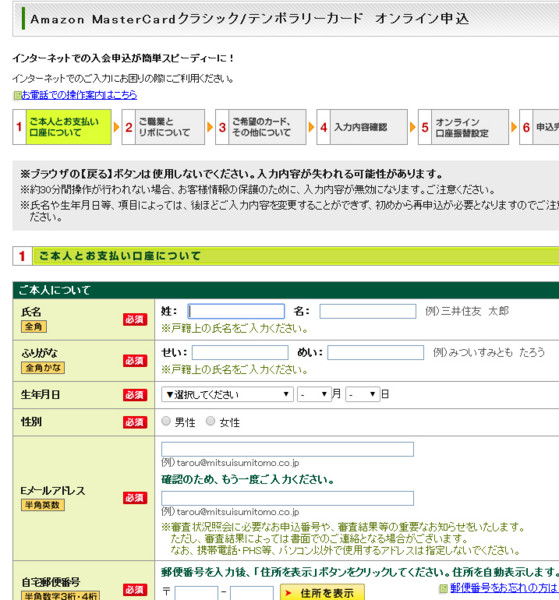Image resolution: width=559 pixels, height=600 pixels.
Task: Focus the 名 given name input field
Action: [x=368, y=311]
